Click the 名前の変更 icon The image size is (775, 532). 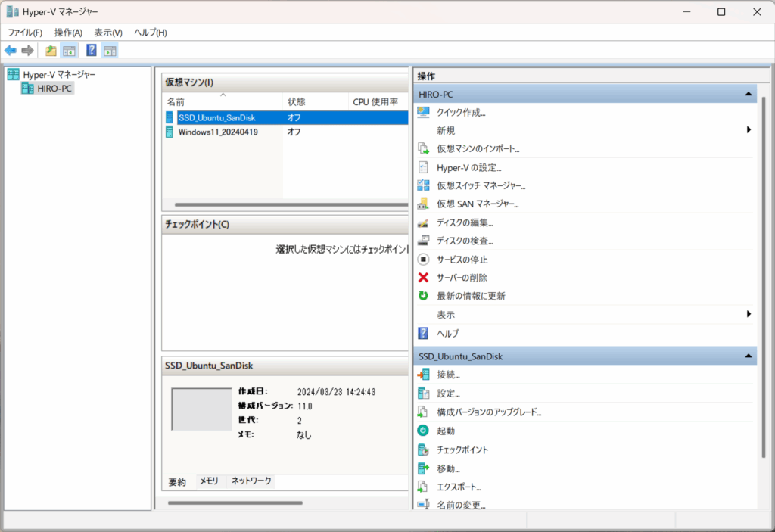(x=424, y=505)
